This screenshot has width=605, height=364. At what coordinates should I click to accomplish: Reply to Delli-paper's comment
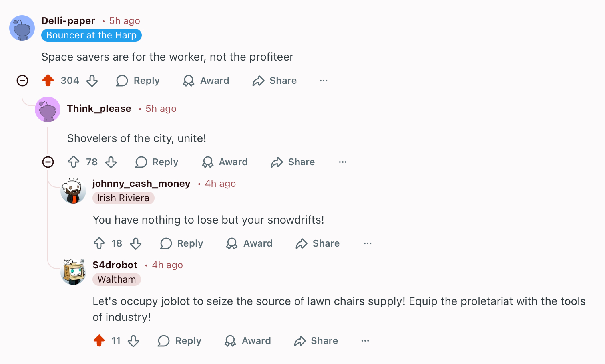coord(138,81)
